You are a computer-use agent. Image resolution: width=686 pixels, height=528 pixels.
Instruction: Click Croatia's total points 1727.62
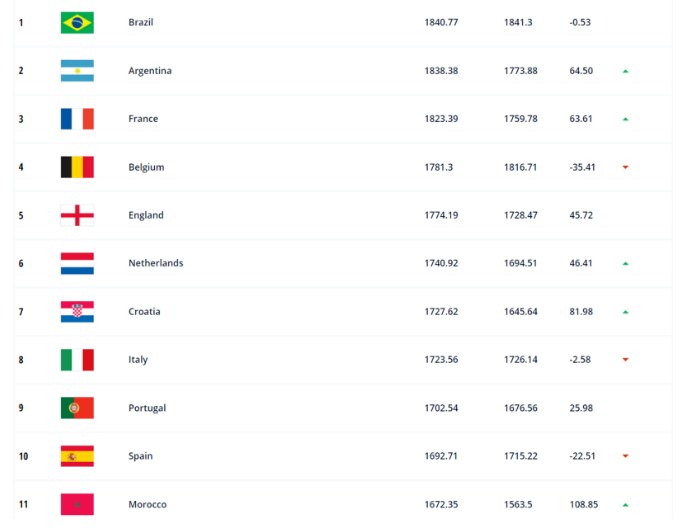pyautogui.click(x=441, y=311)
